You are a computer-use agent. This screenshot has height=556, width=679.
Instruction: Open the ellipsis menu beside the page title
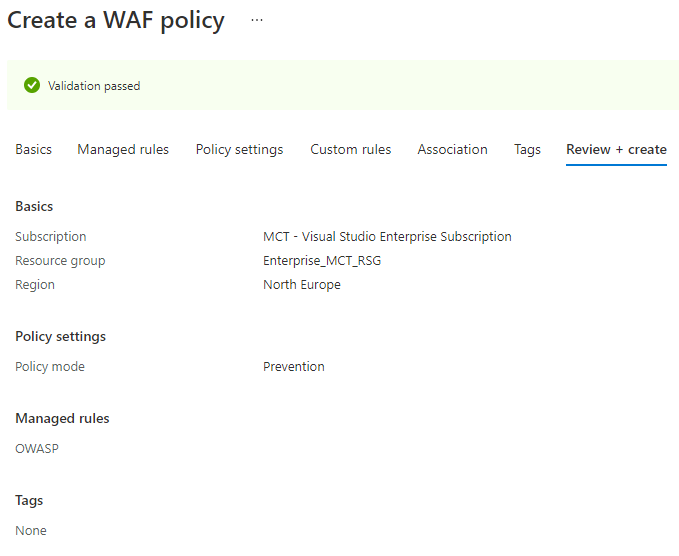pos(257,21)
